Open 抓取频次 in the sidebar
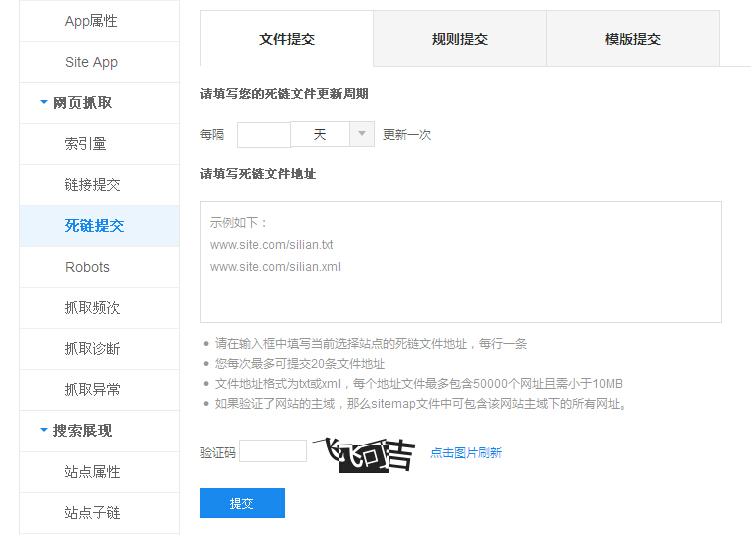The height and width of the screenshot is (535, 751). (x=92, y=308)
